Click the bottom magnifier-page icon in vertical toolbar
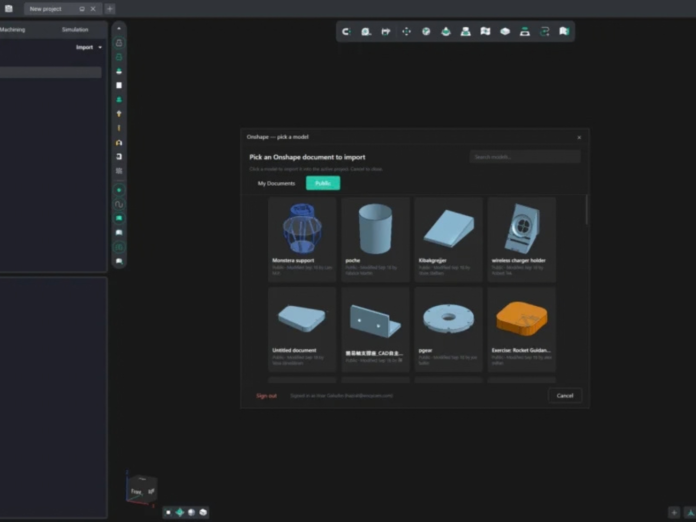 (x=119, y=261)
